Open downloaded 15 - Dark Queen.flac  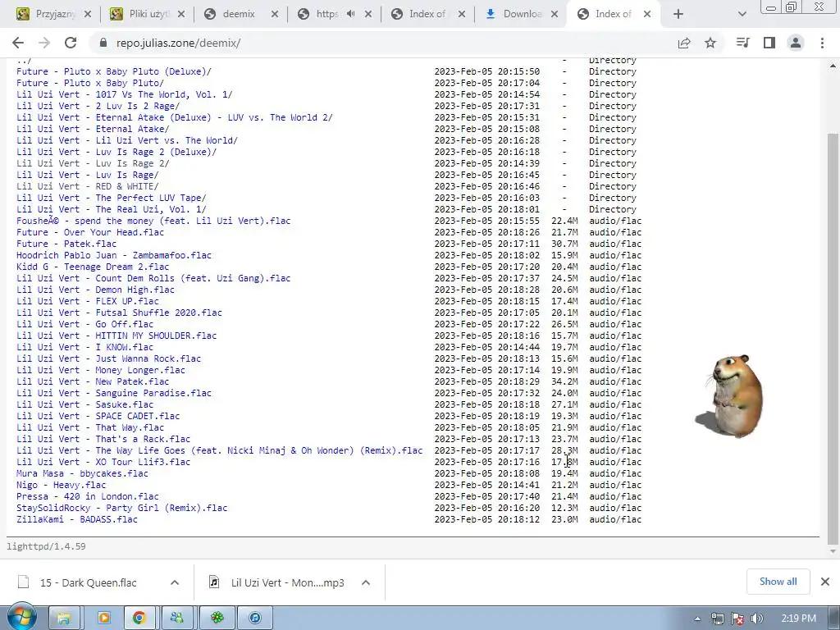coord(89,582)
